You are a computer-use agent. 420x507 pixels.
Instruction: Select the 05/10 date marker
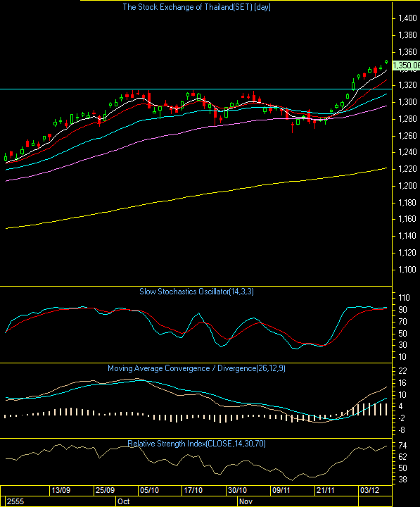click(149, 490)
